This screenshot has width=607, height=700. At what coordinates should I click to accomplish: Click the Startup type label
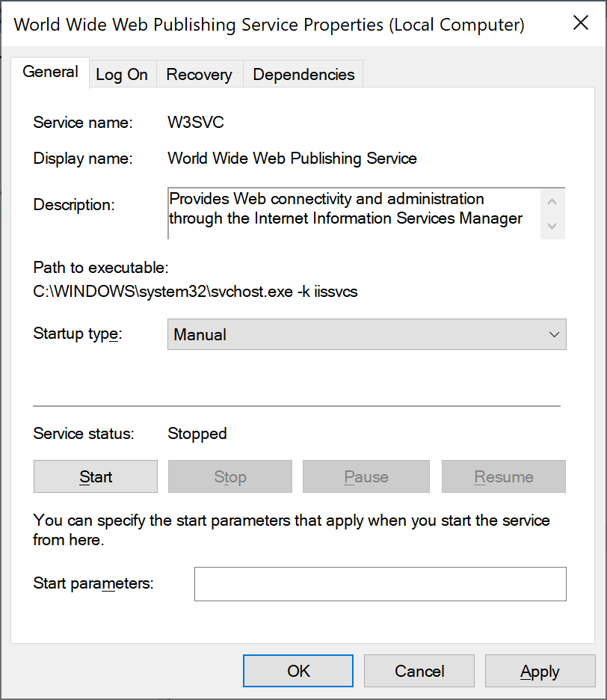(x=78, y=334)
